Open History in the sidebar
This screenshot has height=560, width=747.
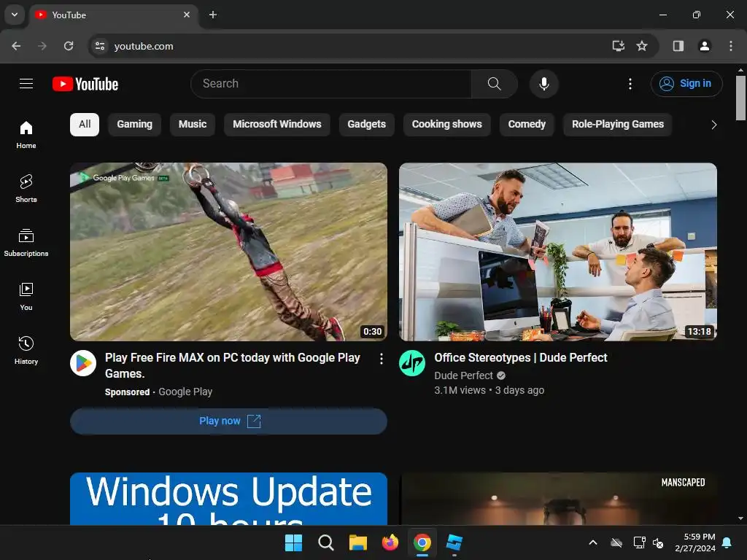pyautogui.click(x=26, y=350)
